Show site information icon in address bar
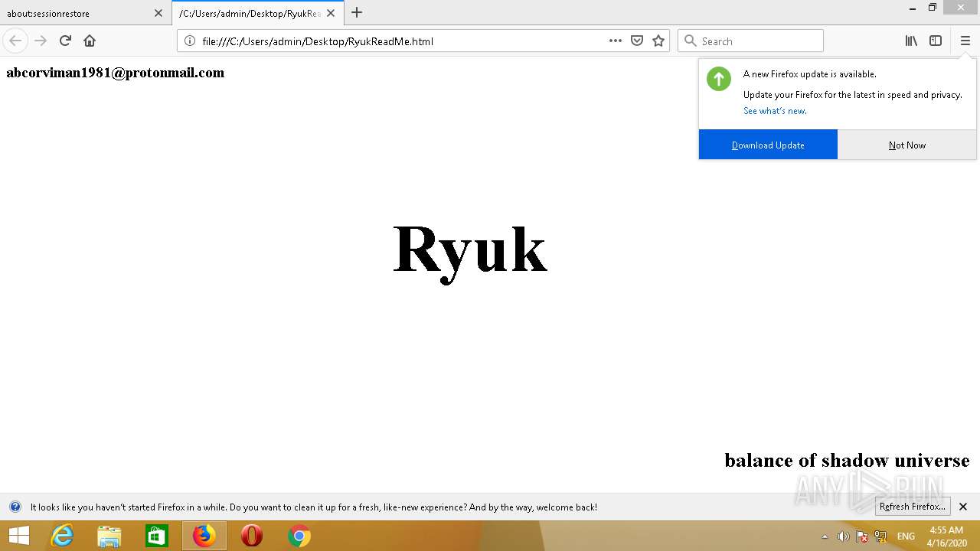Screen dimensions: 980x551 [x=190, y=41]
